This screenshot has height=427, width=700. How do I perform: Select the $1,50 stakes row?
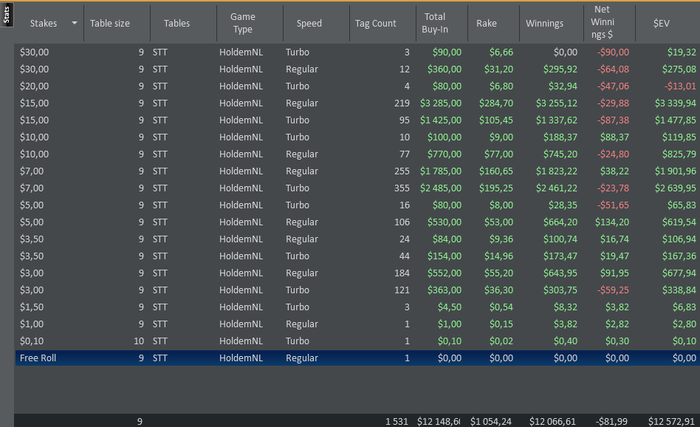pyautogui.click(x=357, y=307)
